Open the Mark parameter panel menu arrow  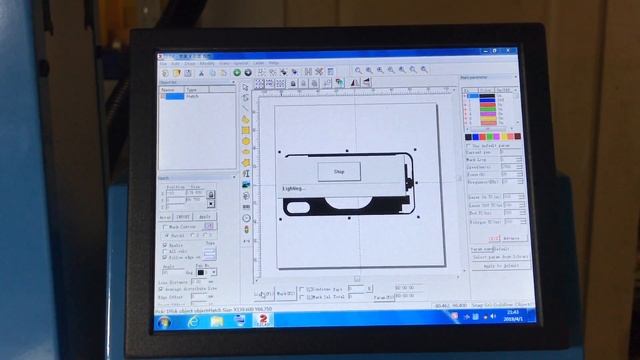tap(516, 77)
